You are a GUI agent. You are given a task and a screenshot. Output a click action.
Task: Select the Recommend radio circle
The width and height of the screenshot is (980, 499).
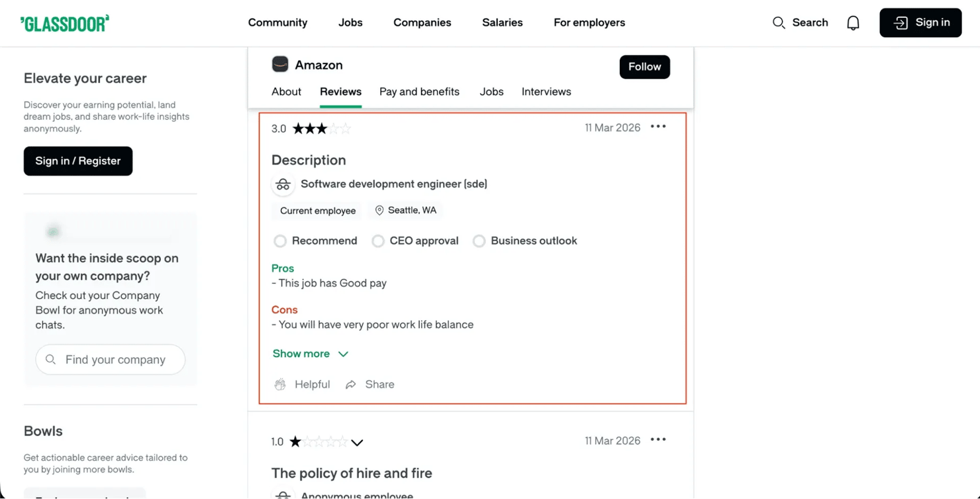point(280,241)
